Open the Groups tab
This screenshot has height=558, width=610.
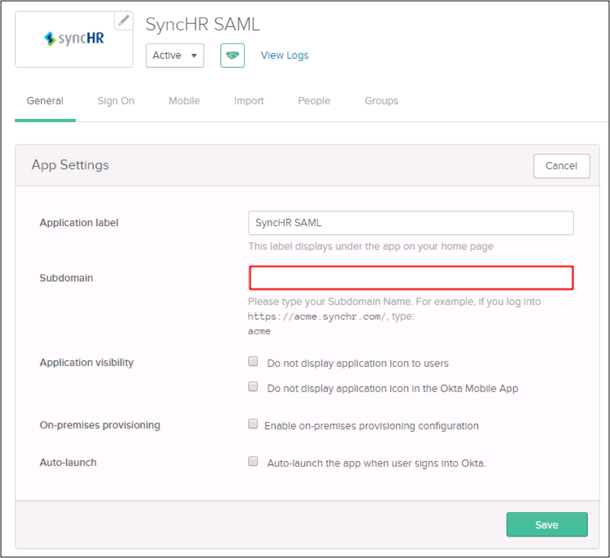(x=381, y=101)
